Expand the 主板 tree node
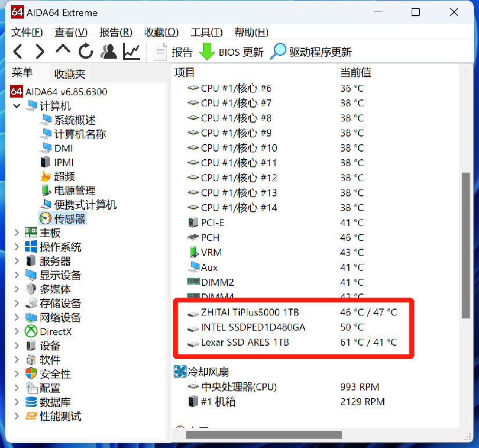 (x=17, y=232)
